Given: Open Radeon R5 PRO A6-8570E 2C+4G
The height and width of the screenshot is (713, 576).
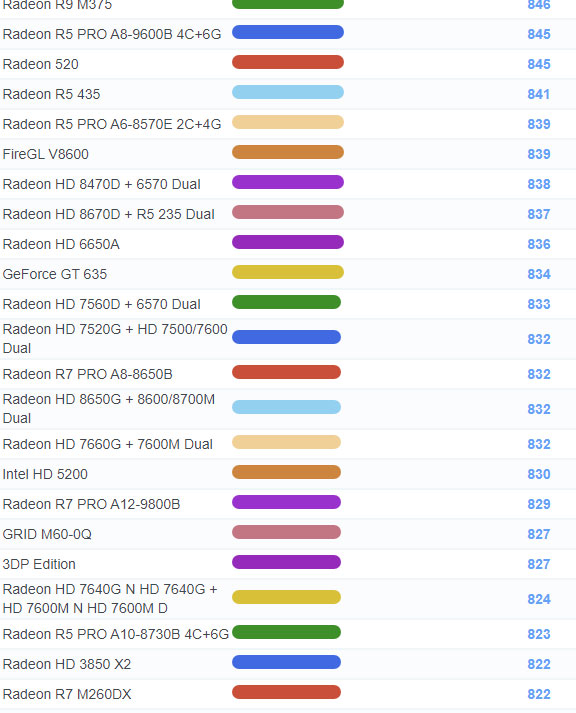Looking at the screenshot, I should point(112,124).
